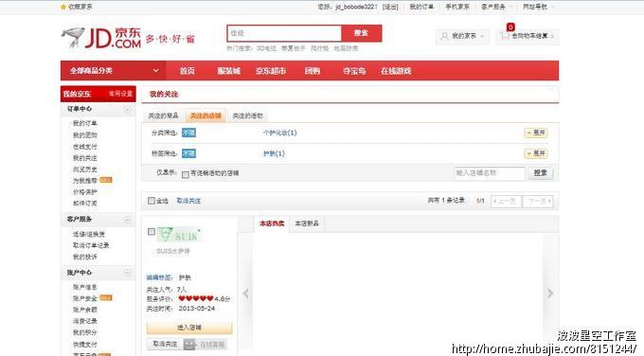Click the 编辑标签 link
The height and width of the screenshot is (356, 644).
click(159, 278)
